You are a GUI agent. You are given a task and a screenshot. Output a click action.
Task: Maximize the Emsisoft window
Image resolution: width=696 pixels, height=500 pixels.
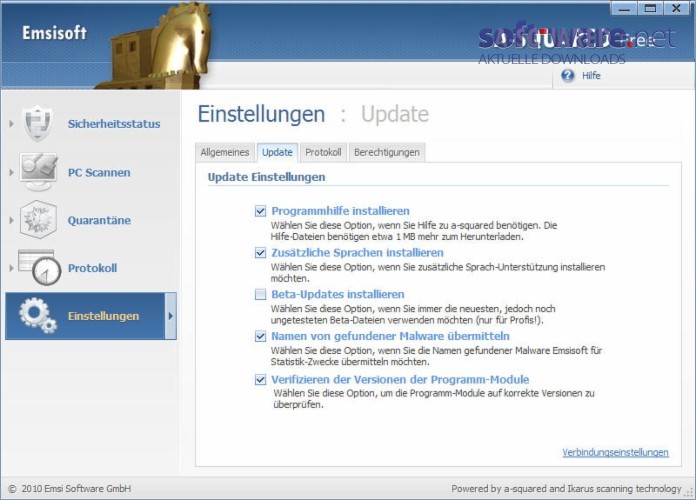point(650,8)
